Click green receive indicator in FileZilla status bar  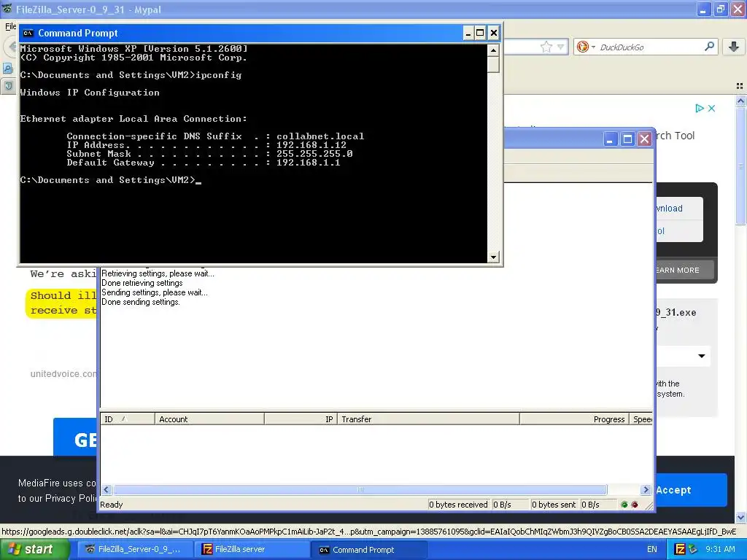coord(624,505)
